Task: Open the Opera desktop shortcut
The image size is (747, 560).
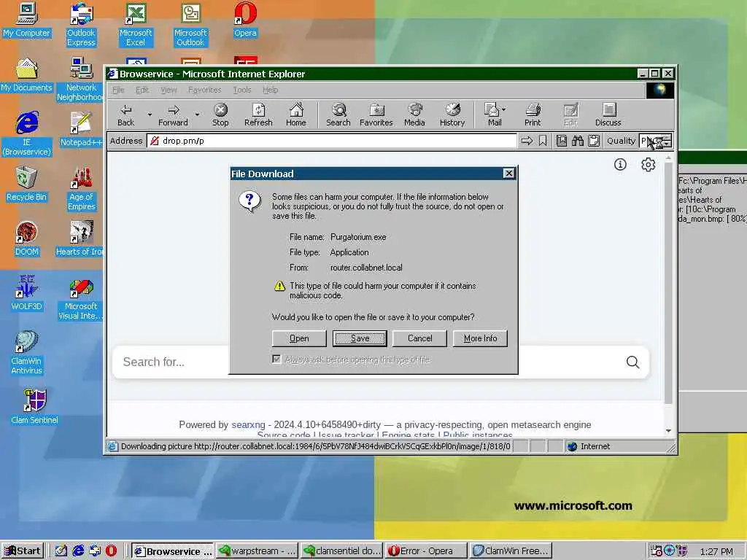Action: point(245,20)
